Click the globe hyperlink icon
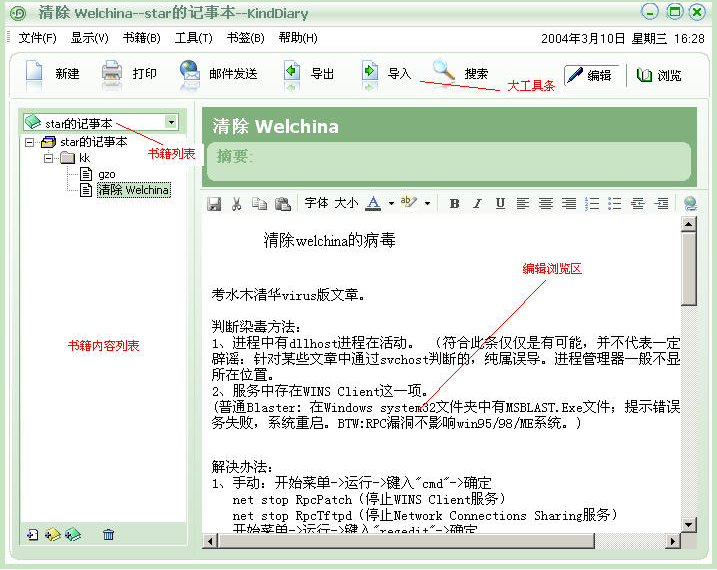The width and height of the screenshot is (717, 570). pos(690,203)
